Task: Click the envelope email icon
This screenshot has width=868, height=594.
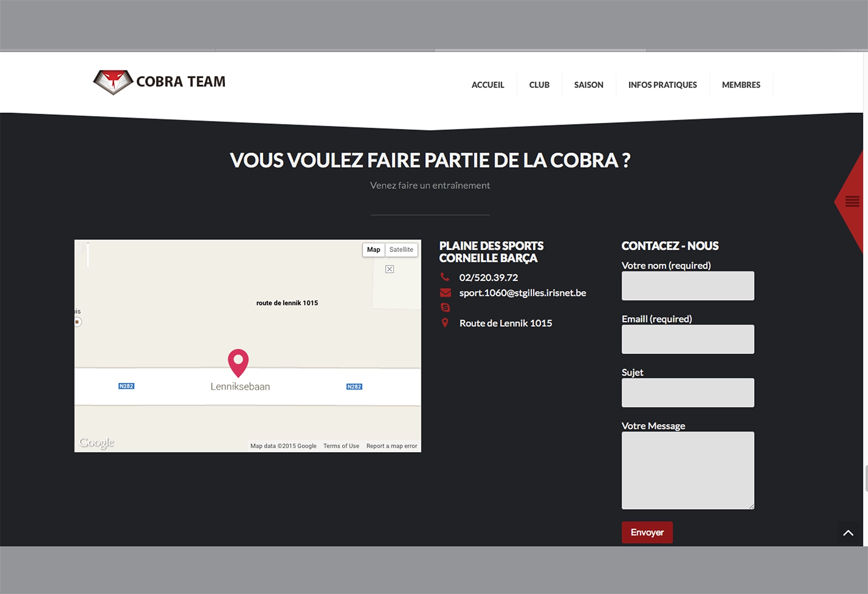Action: point(445,293)
